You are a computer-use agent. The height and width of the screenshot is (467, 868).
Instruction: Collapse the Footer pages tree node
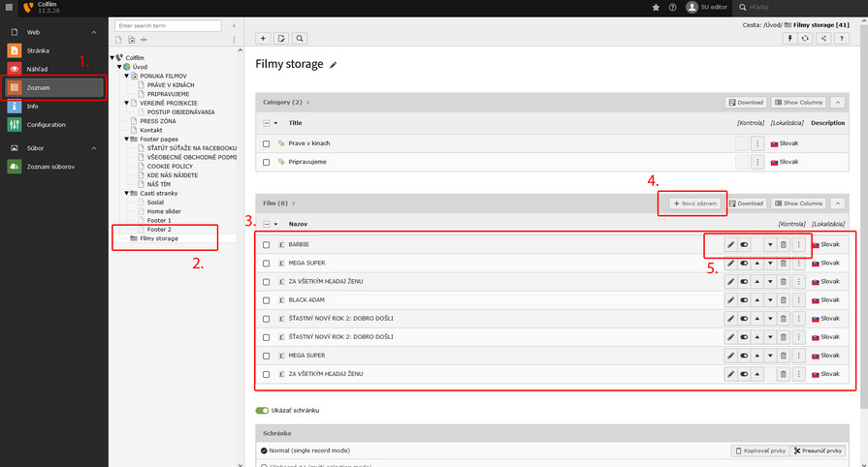(127, 139)
